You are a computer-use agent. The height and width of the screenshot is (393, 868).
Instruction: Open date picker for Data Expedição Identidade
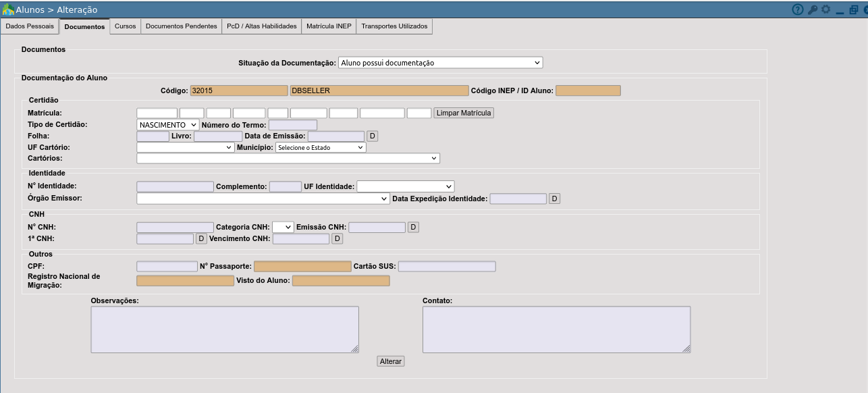(555, 199)
